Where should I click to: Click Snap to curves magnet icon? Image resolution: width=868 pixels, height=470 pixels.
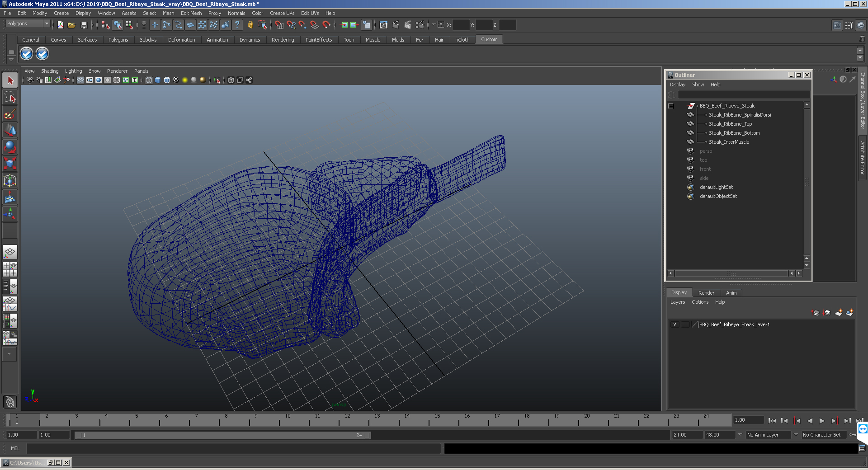point(291,25)
